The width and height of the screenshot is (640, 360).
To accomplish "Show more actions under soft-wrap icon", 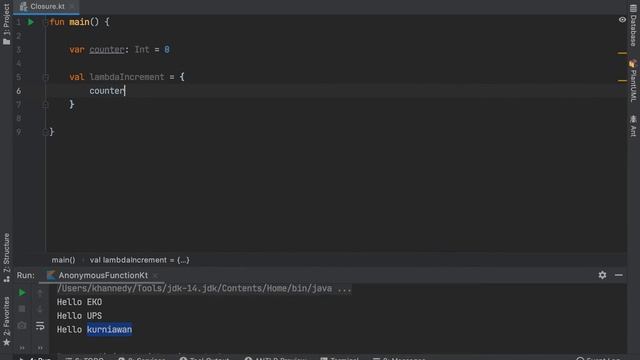I will (x=40, y=348).
